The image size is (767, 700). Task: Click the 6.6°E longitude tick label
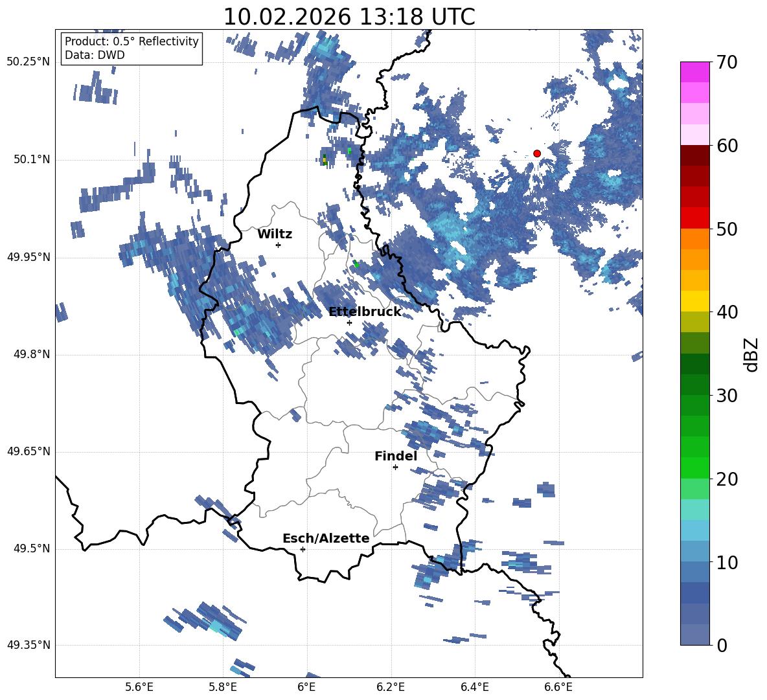pyautogui.click(x=558, y=687)
